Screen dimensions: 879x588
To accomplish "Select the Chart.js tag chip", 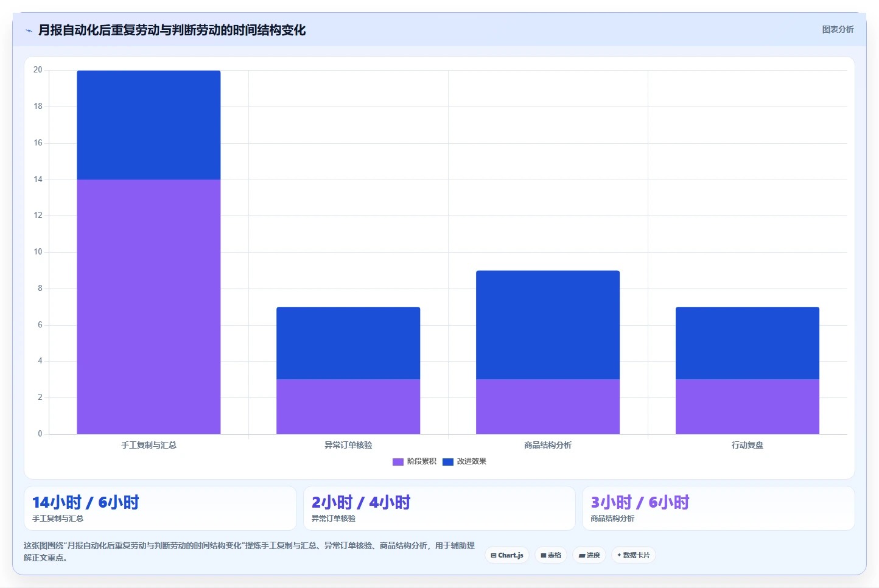I will click(x=507, y=555).
